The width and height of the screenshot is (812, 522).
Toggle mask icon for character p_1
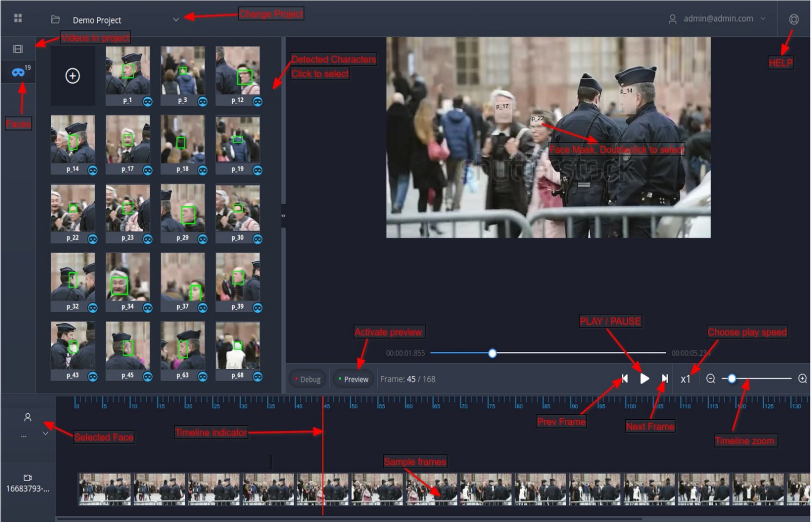click(x=148, y=101)
